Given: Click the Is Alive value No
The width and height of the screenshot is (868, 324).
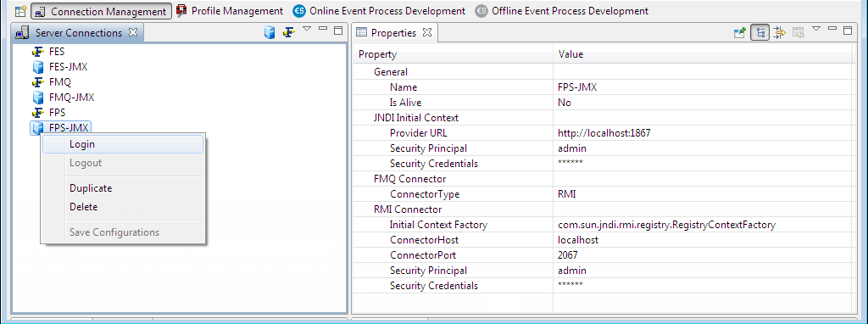Looking at the screenshot, I should tap(564, 103).
